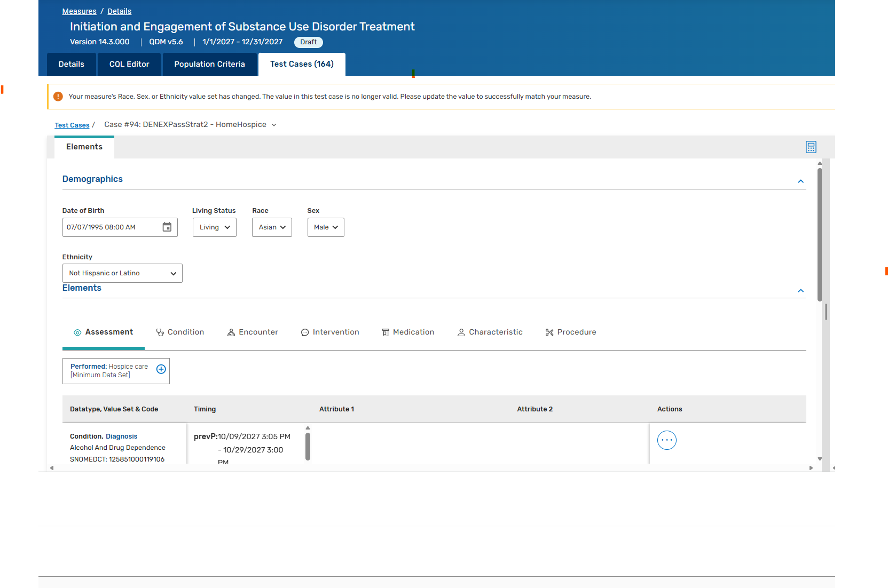
Task: Expand the Ethnicity dropdown
Action: click(122, 273)
